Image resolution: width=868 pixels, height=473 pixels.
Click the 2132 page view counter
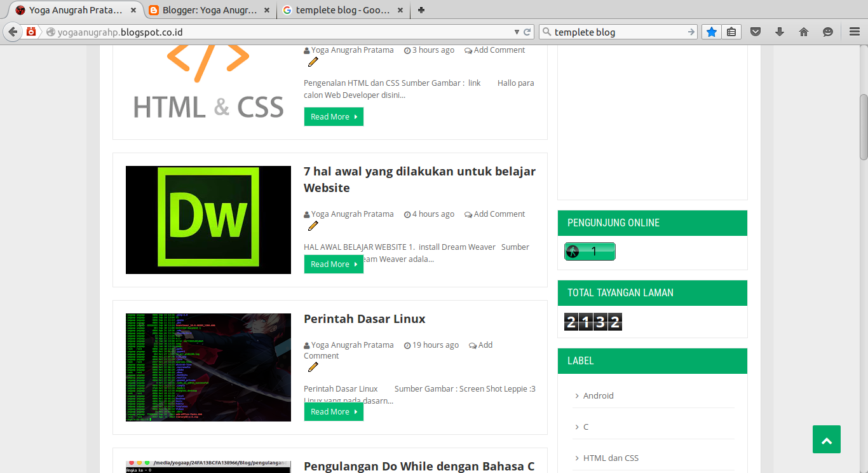pos(593,322)
